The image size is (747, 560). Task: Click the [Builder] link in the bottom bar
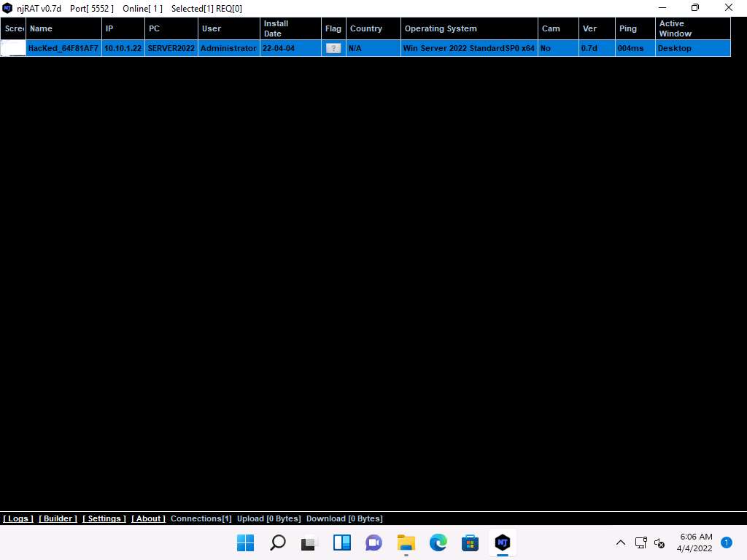pyautogui.click(x=58, y=518)
